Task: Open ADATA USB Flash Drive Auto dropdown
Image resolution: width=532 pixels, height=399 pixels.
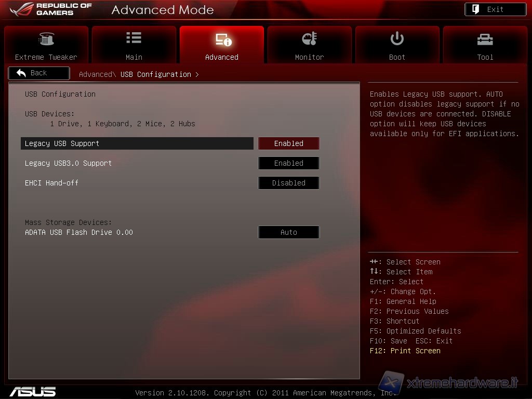Action: pos(289,232)
